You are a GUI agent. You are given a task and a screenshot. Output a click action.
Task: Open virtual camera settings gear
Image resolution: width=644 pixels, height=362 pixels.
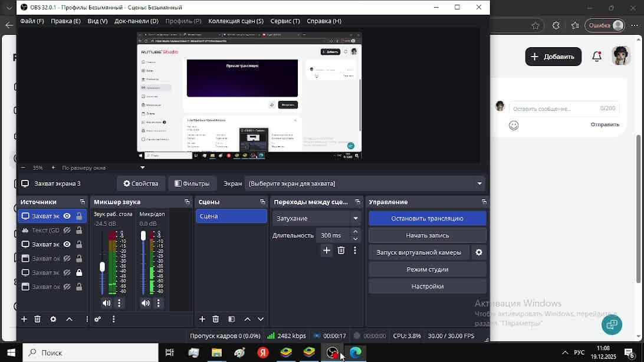pyautogui.click(x=479, y=252)
